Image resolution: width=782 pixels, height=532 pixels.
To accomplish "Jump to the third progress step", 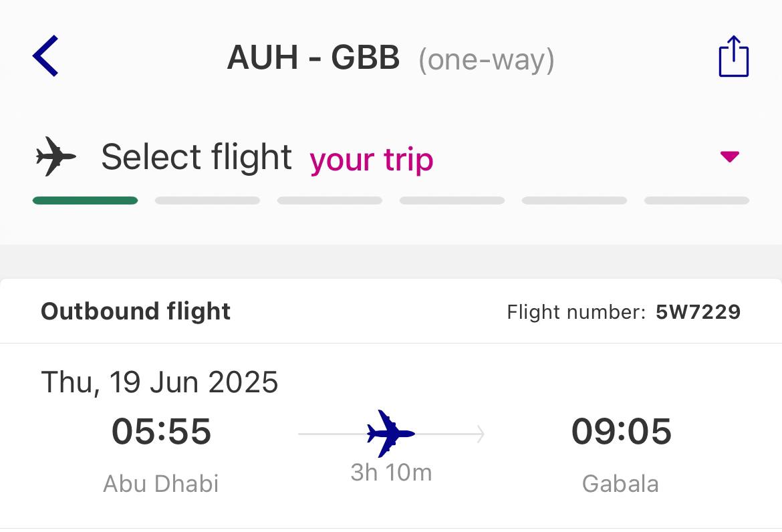I will (x=330, y=201).
